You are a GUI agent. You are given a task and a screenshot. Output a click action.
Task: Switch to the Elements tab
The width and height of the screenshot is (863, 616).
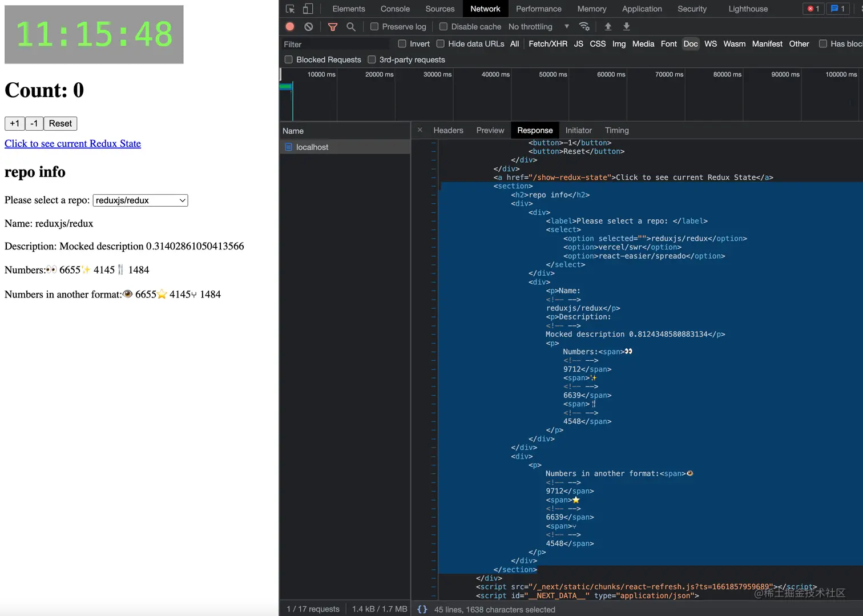pyautogui.click(x=349, y=9)
